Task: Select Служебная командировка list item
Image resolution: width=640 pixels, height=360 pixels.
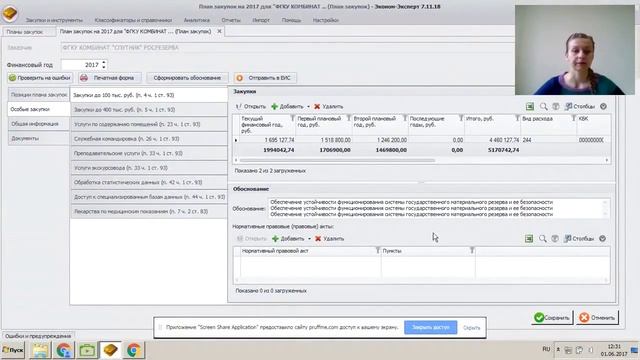Action: click(149, 139)
